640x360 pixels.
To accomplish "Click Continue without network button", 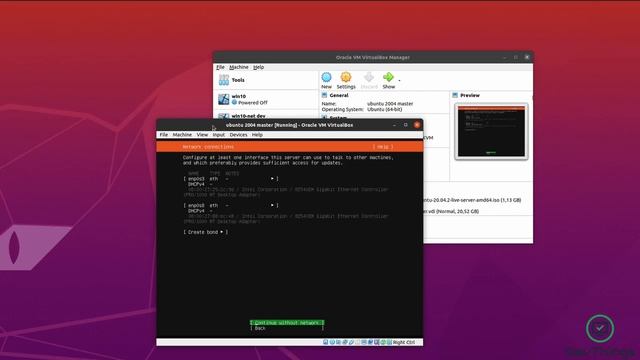I will 287,322.
